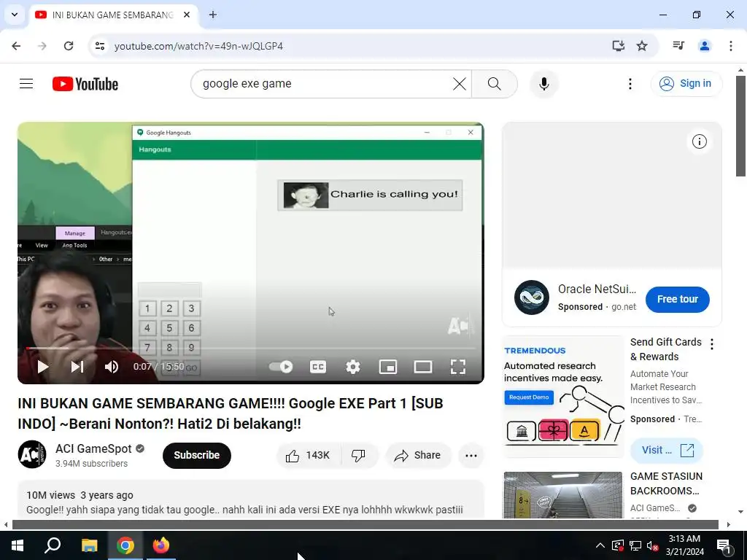Show hidden system tray icons
Screen dimensions: 747x560
tap(600, 545)
